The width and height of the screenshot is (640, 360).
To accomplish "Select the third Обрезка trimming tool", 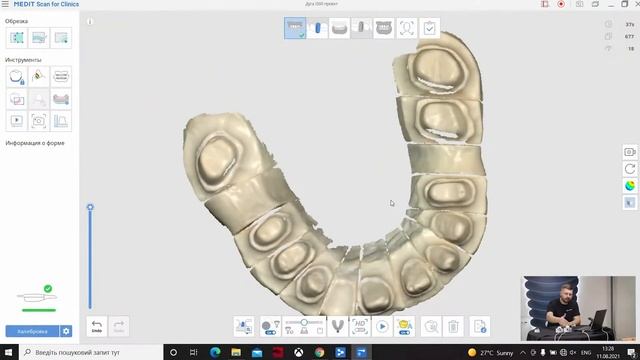I will click(61, 38).
